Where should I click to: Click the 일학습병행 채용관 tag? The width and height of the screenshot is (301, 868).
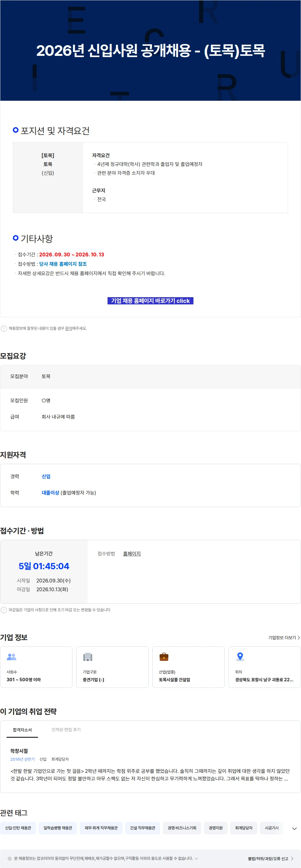click(58, 828)
